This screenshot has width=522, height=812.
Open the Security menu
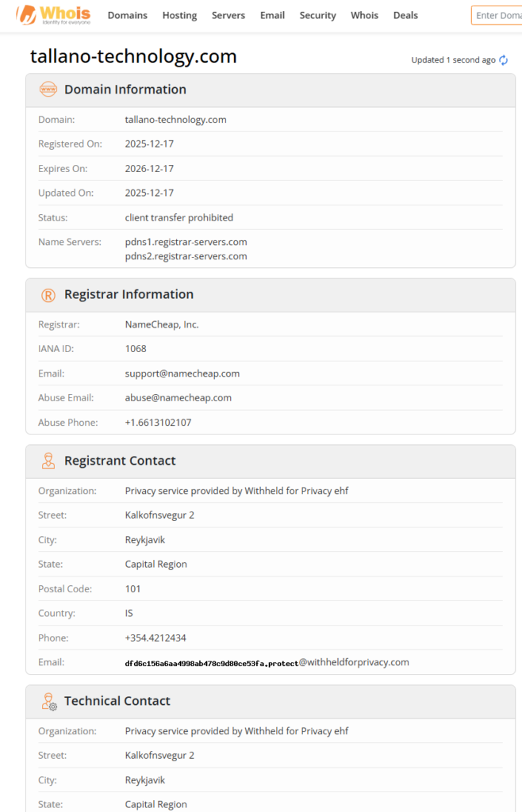pos(317,15)
